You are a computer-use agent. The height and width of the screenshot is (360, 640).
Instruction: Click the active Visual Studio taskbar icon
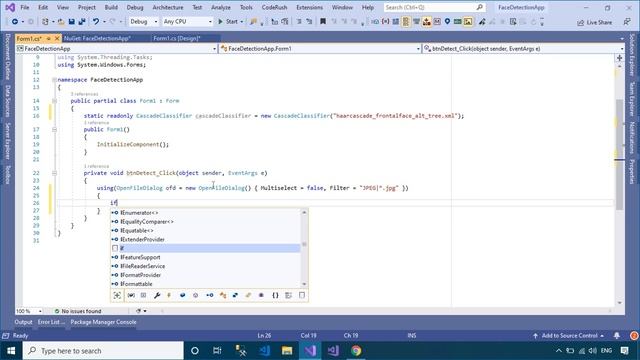click(310, 351)
